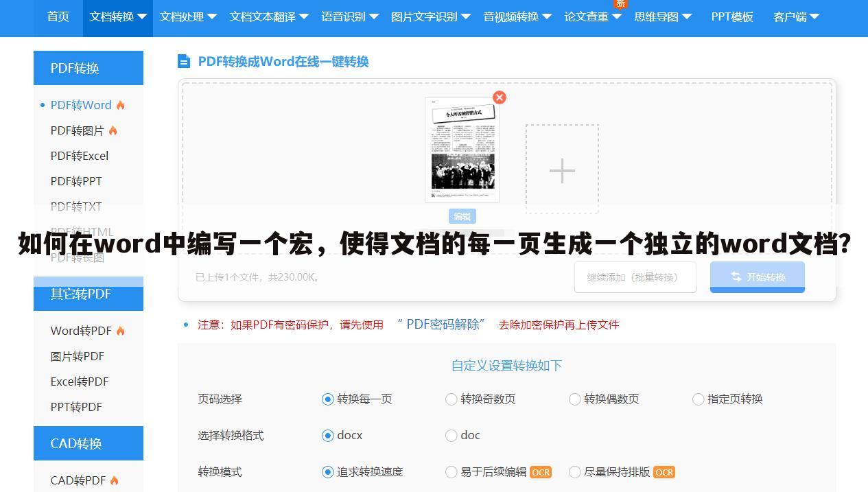Click the OCR badge next to 易于后续编辑
Screen dimensions: 868x492
click(x=541, y=472)
